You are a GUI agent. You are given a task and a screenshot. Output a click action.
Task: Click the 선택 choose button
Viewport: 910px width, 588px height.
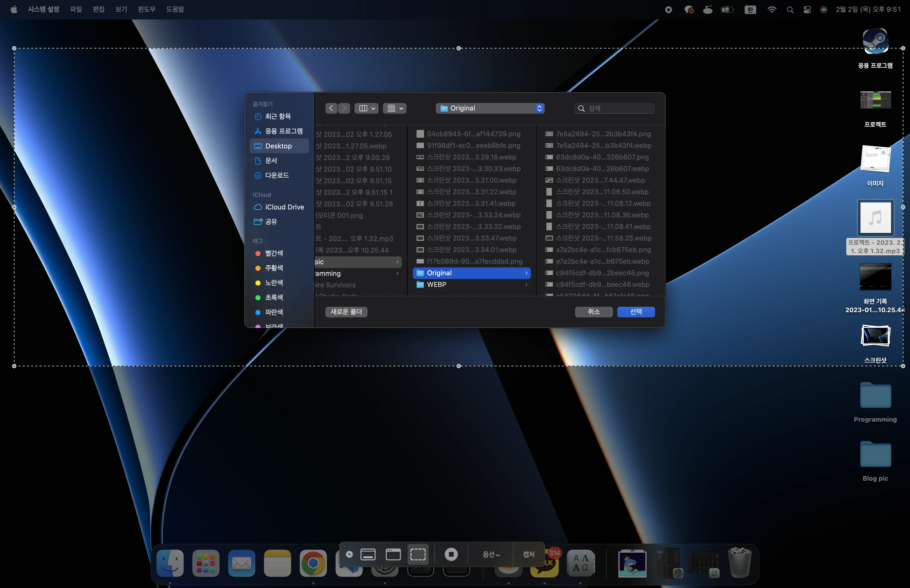tap(636, 312)
